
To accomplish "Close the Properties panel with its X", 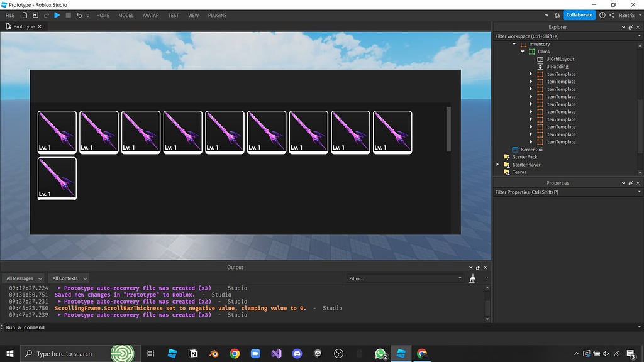I will [x=638, y=182].
